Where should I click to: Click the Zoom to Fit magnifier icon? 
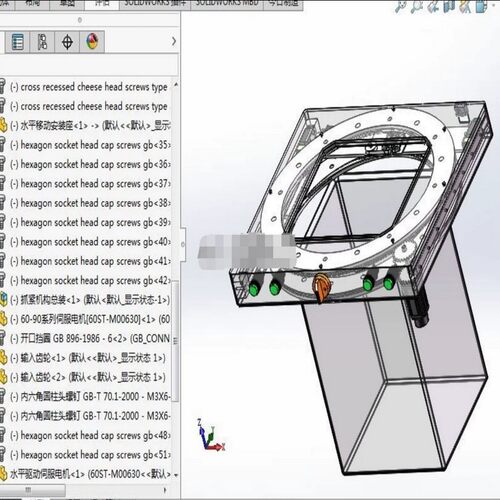coord(400,7)
